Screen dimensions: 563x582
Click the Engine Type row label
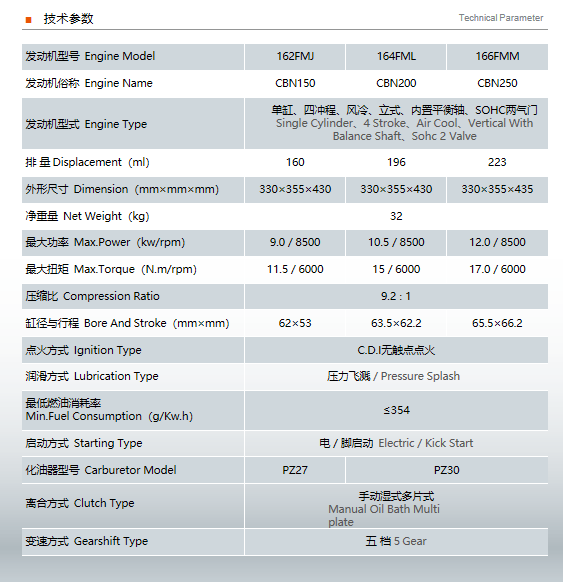(x=86, y=124)
